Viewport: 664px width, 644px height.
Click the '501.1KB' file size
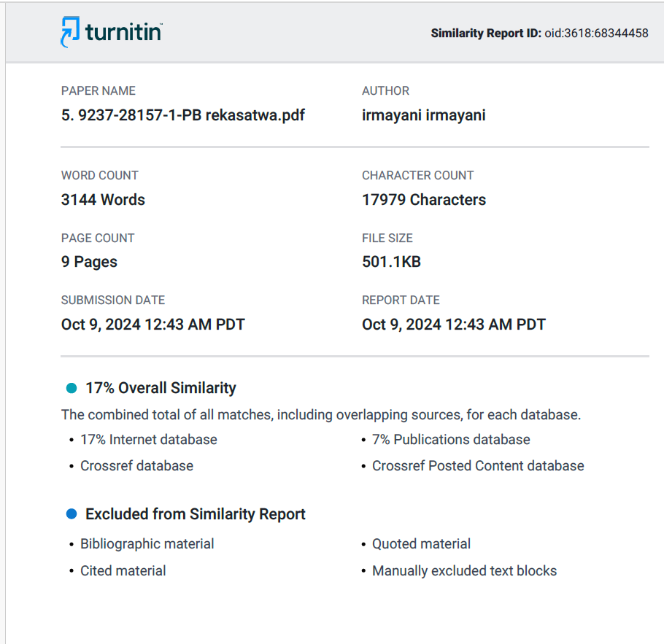(391, 262)
